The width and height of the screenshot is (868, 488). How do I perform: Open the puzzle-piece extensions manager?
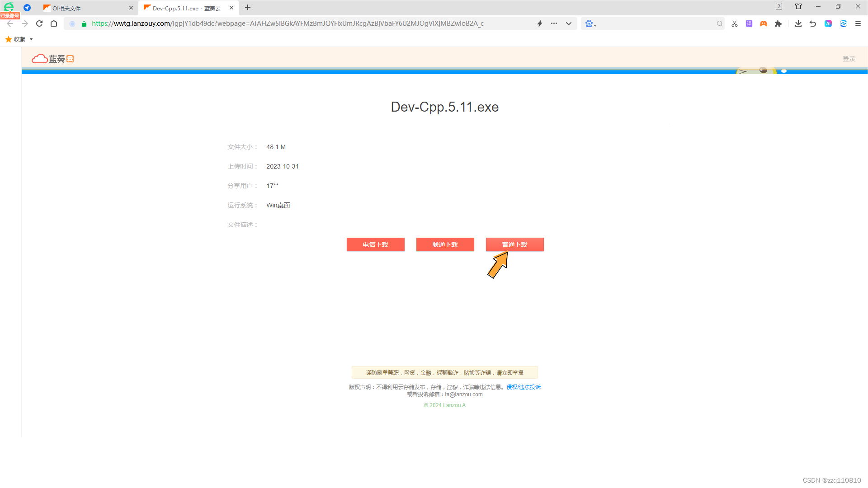(x=778, y=23)
